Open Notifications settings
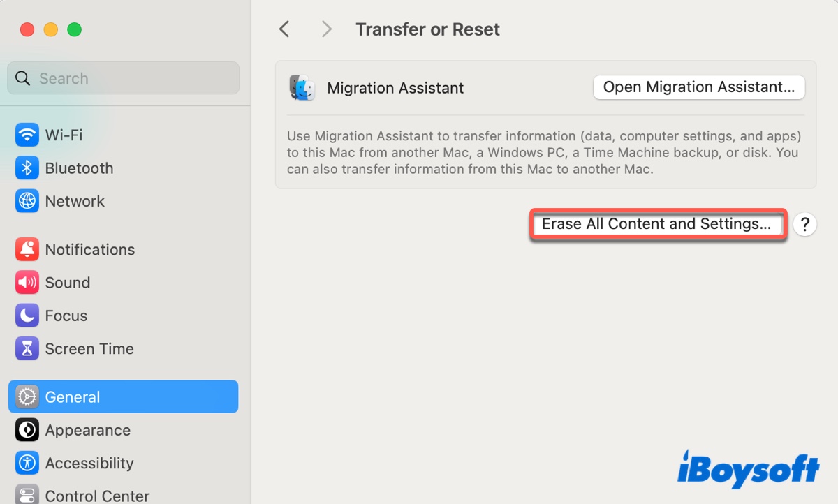The height and width of the screenshot is (504, 838). 123,249
